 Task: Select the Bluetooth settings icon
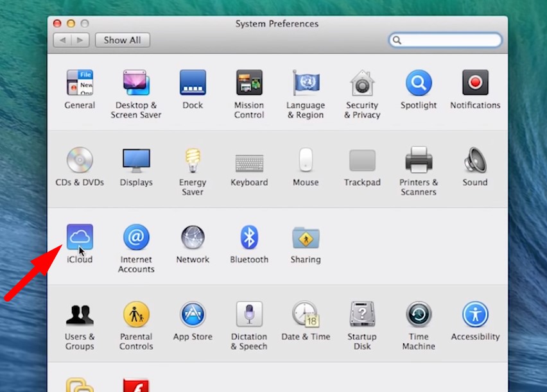(x=249, y=237)
